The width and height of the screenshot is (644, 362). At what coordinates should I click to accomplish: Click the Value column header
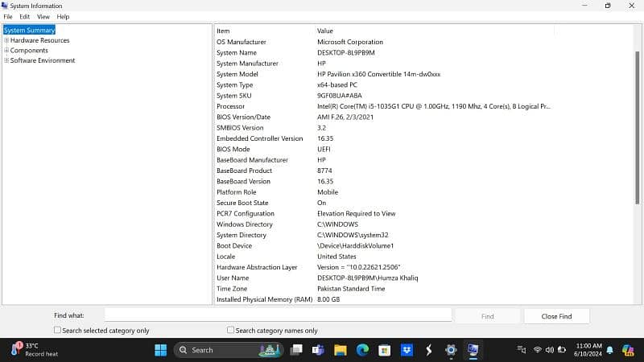(325, 31)
